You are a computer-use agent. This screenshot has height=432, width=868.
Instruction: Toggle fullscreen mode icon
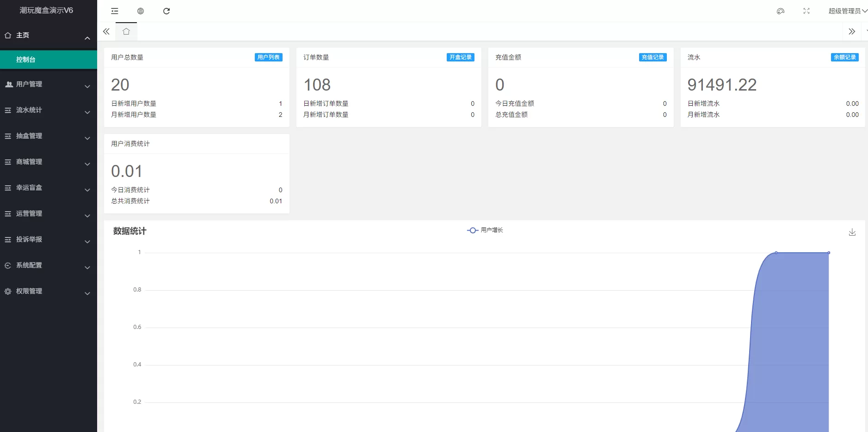[806, 11]
